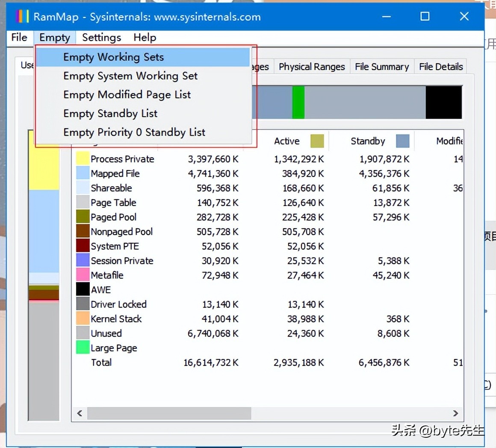496x448 pixels.
Task: Choose Empty Modified Page List
Action: pyautogui.click(x=143, y=94)
